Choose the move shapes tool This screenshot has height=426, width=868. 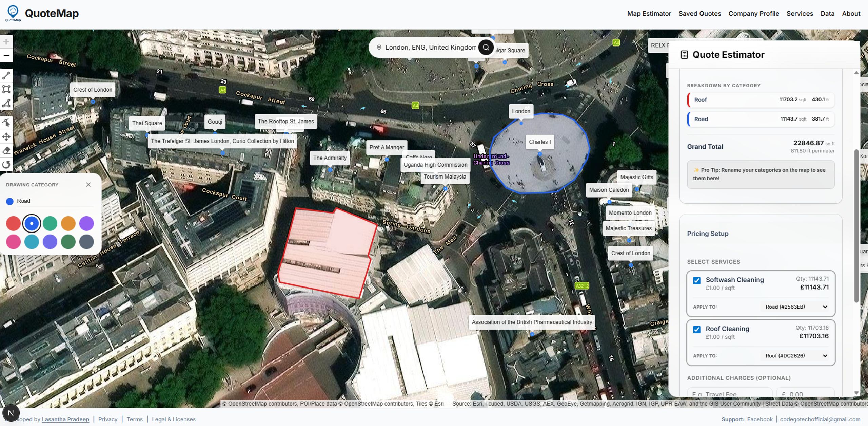point(6,137)
